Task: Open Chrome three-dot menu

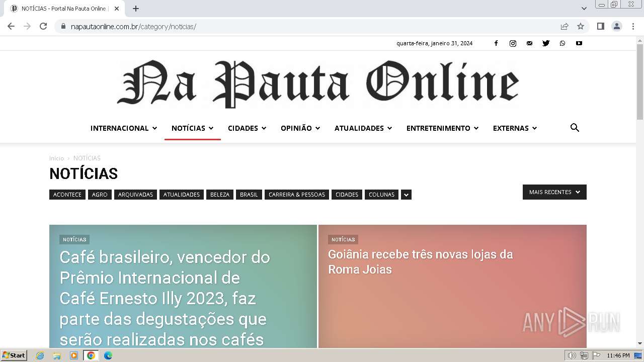Action: [633, 26]
